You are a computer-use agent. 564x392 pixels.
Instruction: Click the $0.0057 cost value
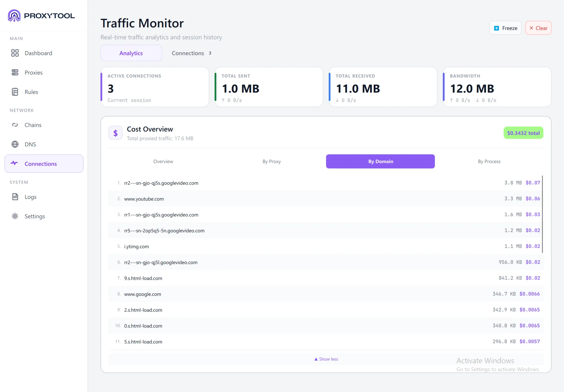coord(530,341)
